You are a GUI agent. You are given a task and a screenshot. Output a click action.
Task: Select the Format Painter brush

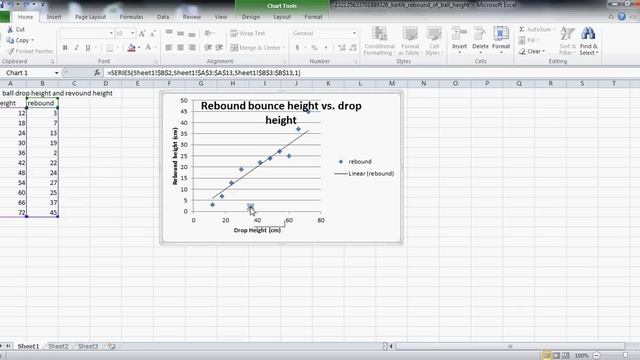[x=11, y=51]
